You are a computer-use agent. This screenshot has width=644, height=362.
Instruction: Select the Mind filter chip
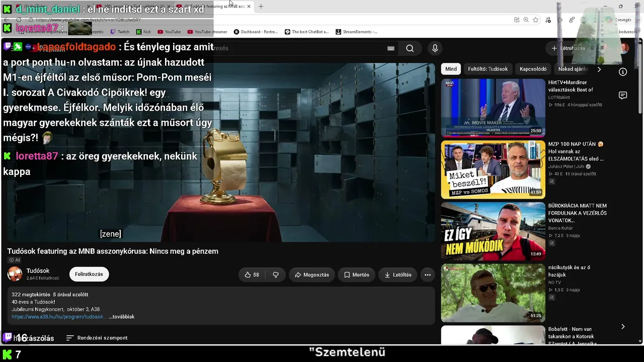[x=451, y=69]
